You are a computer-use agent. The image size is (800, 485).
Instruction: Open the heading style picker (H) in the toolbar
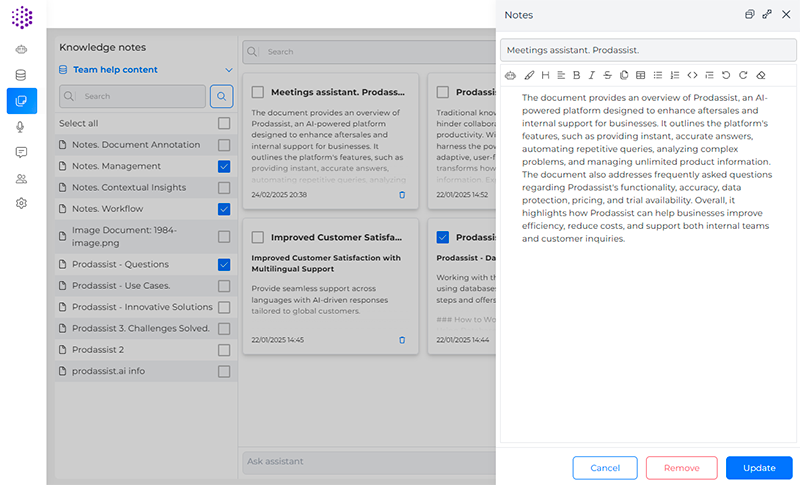click(x=545, y=75)
